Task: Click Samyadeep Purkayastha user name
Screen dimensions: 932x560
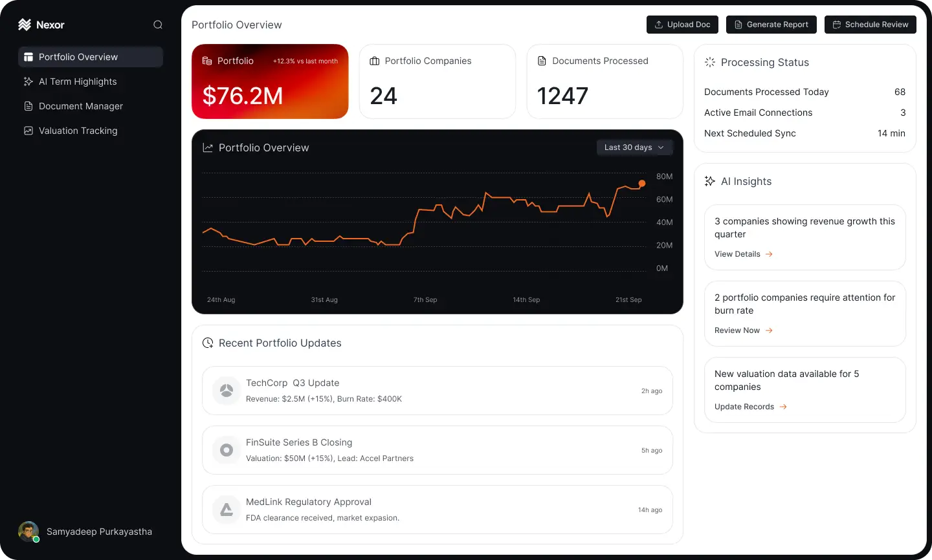Action: pos(99,532)
